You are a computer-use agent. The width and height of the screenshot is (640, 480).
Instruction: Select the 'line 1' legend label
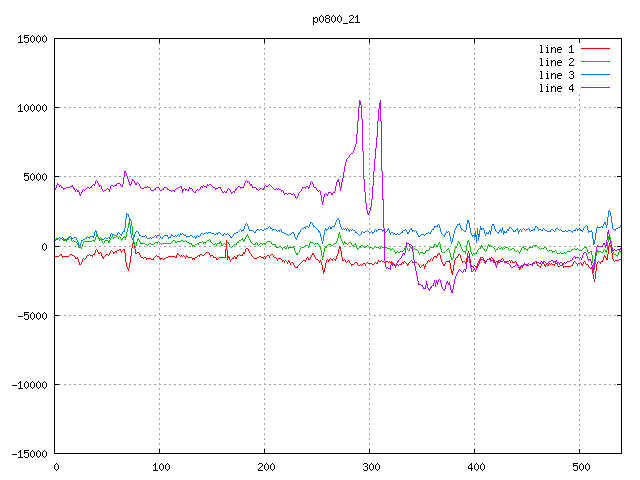pos(556,49)
